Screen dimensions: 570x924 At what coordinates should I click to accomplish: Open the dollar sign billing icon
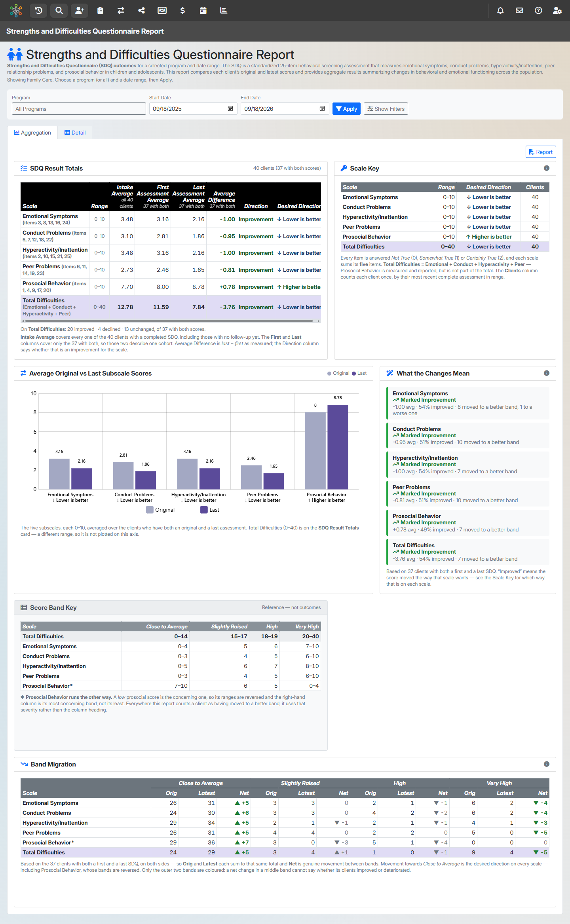pos(182,10)
